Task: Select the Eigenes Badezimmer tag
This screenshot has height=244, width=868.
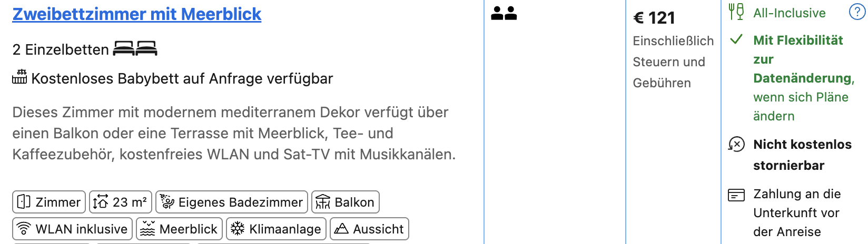Action: (x=232, y=202)
